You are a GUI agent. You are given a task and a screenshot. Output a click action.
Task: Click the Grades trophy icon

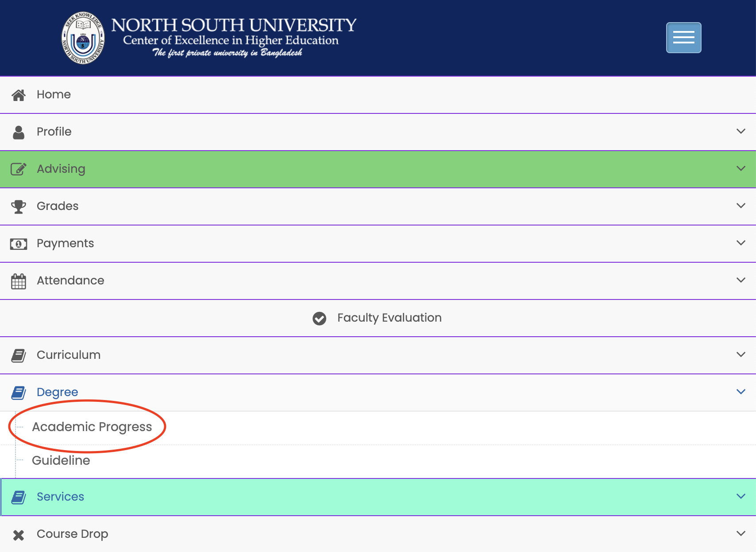(19, 206)
